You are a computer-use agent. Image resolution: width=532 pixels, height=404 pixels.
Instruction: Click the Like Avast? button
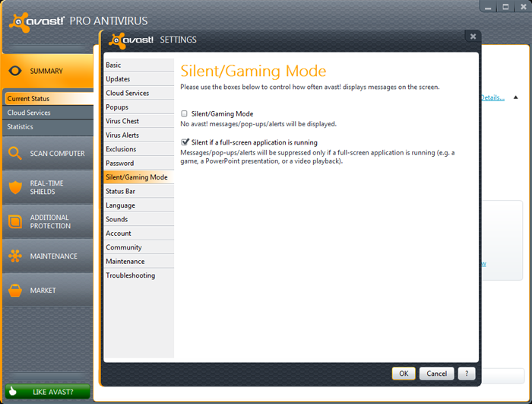pos(47,391)
